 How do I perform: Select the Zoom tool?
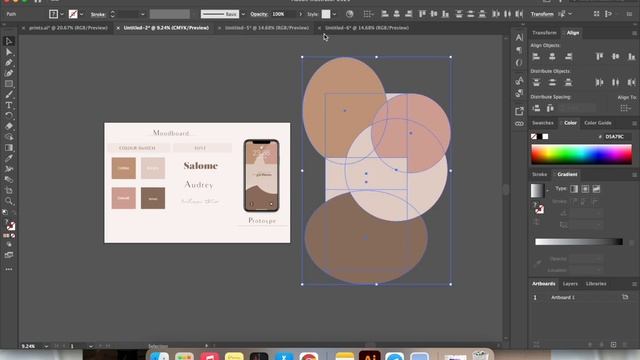click(x=9, y=201)
